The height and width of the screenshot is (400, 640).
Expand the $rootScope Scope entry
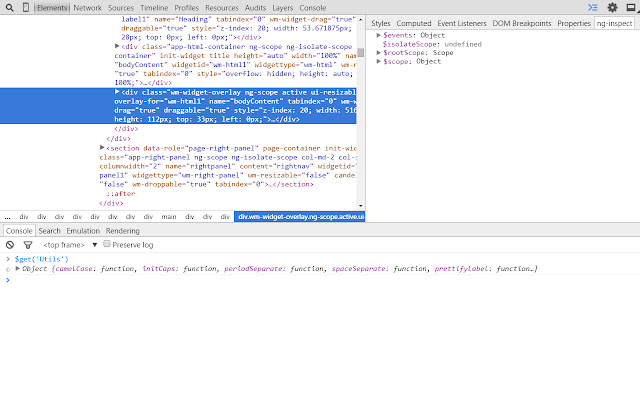[x=379, y=52]
